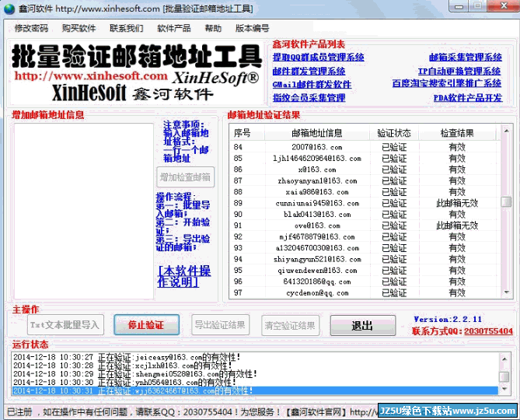The width and height of the screenshot is (520, 420).
Task: Click the Txt文本批量导入 button
Action: click(65, 325)
